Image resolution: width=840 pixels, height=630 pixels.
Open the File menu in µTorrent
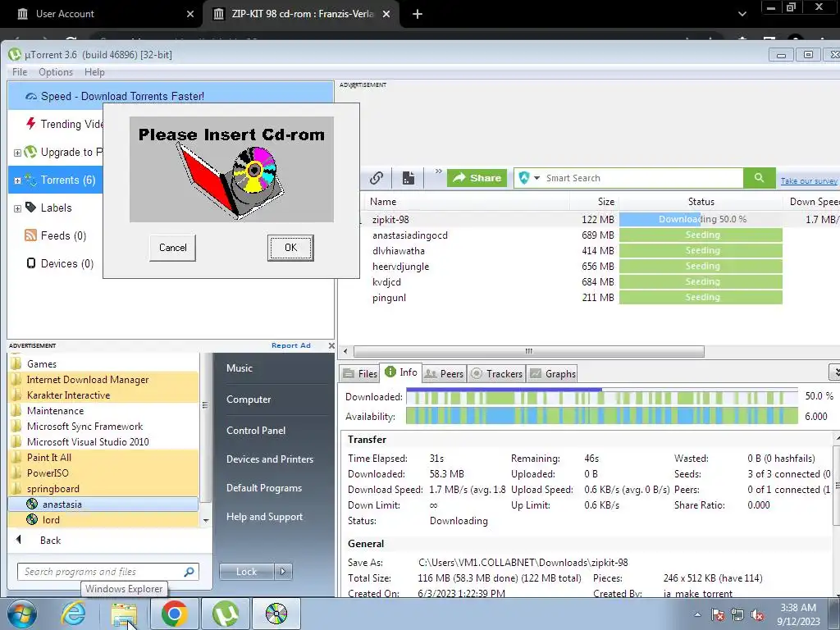20,72
